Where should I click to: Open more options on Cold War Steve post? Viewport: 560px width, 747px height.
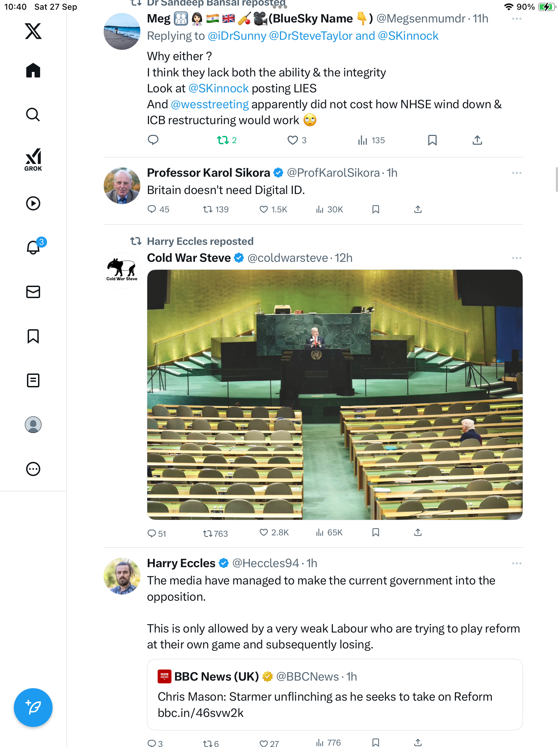click(x=516, y=258)
